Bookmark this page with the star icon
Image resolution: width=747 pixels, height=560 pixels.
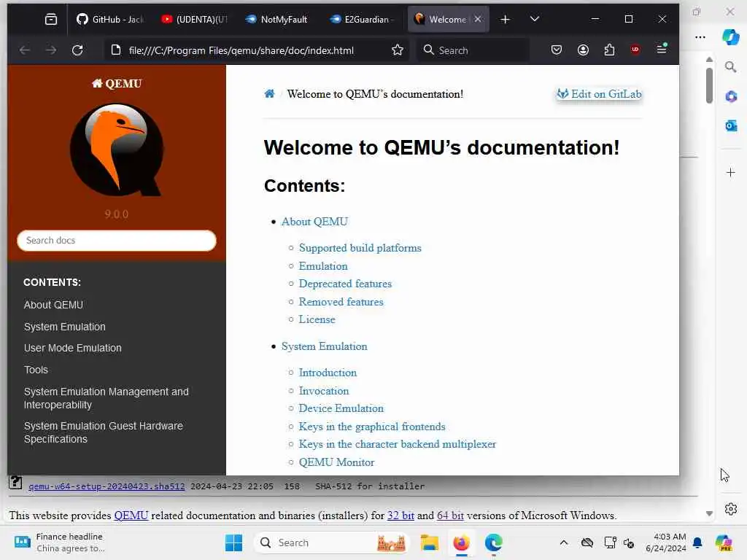pyautogui.click(x=398, y=50)
